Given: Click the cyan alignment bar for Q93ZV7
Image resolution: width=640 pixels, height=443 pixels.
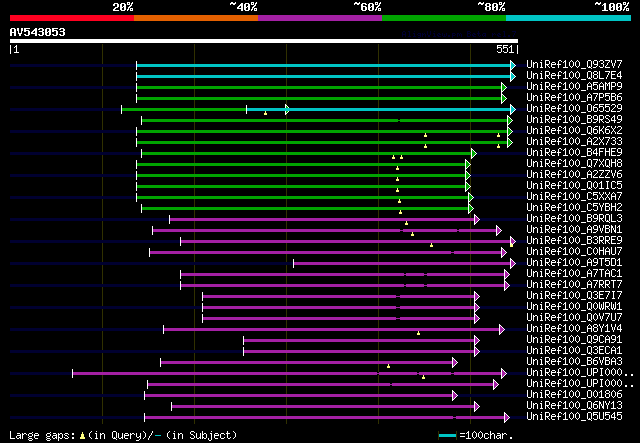Looking at the screenshot, I should 324,65.
